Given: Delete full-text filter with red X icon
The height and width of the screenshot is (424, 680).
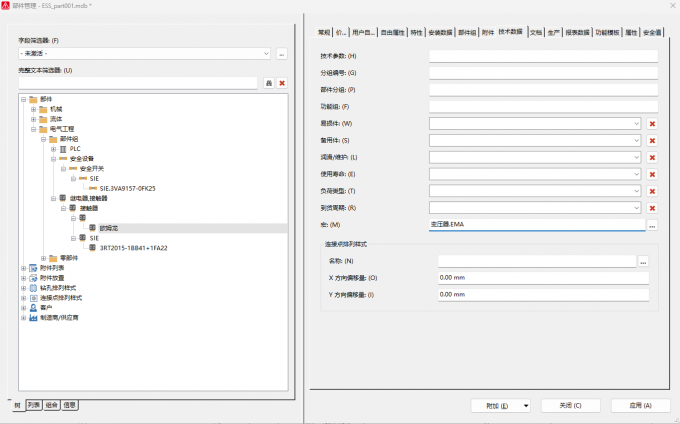Looking at the screenshot, I should click(x=282, y=83).
